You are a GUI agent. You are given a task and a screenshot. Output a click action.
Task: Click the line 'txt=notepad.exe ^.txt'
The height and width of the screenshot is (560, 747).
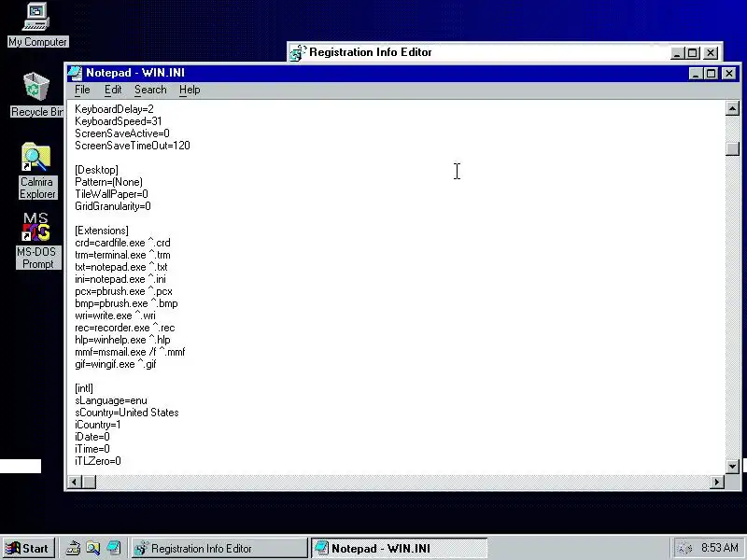[x=121, y=267]
